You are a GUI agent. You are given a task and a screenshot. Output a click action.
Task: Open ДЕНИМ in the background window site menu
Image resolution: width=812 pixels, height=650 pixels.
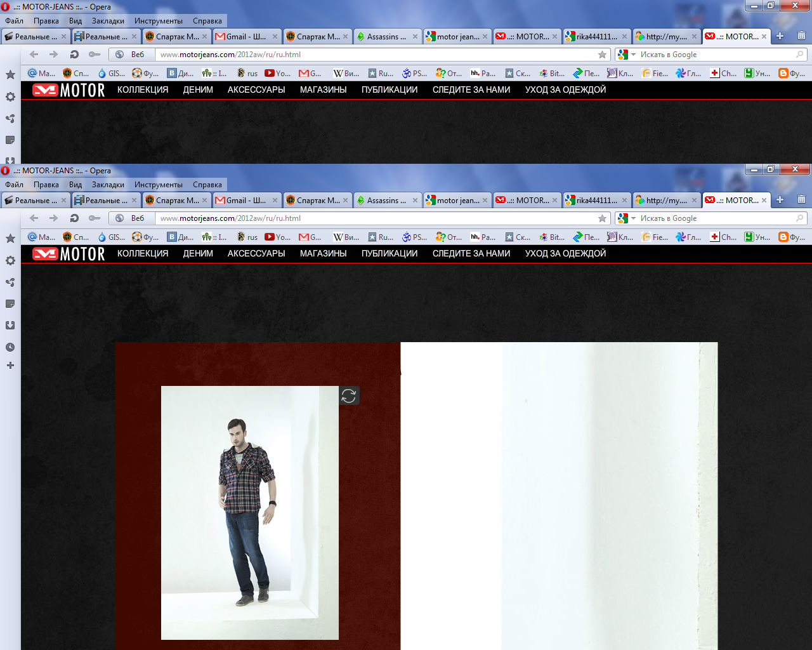(198, 90)
